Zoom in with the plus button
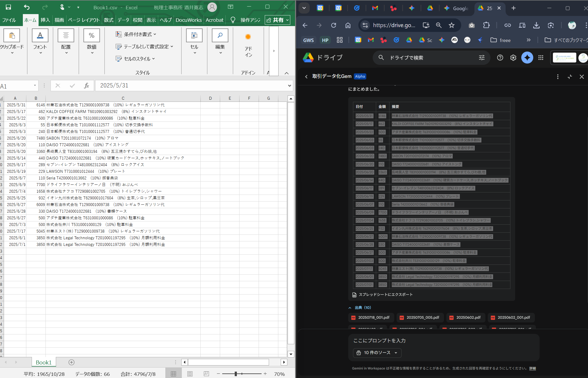This screenshot has width=588, height=378. 265,374
